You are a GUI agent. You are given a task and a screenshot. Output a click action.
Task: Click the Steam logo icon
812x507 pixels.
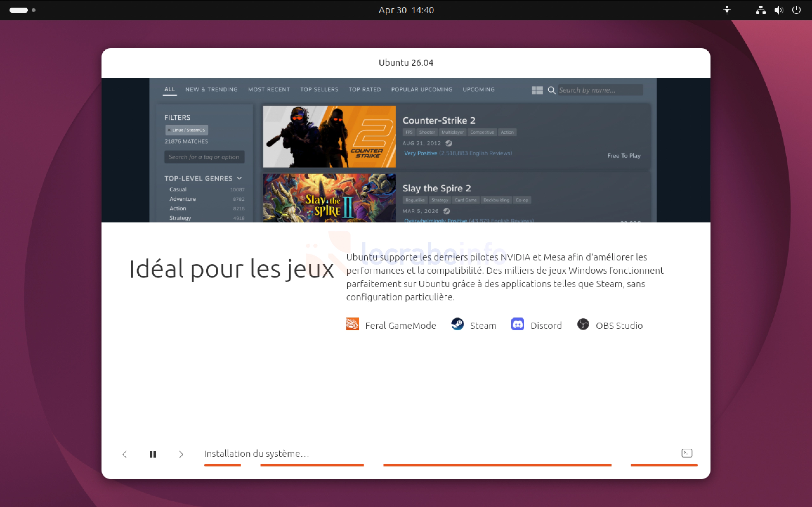457,324
